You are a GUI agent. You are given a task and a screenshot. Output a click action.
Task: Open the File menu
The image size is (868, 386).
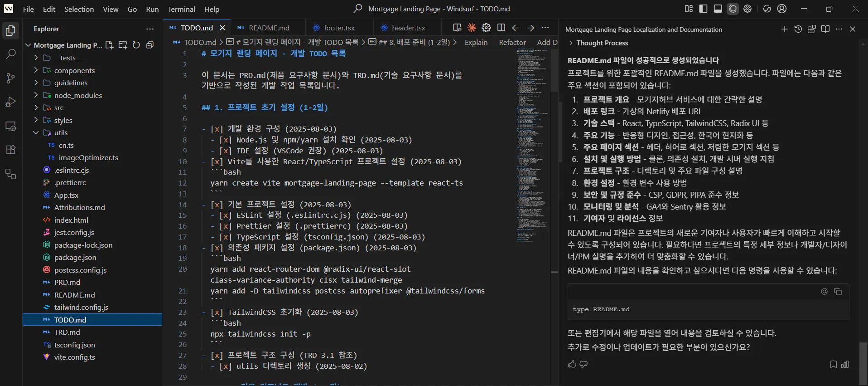click(x=28, y=9)
